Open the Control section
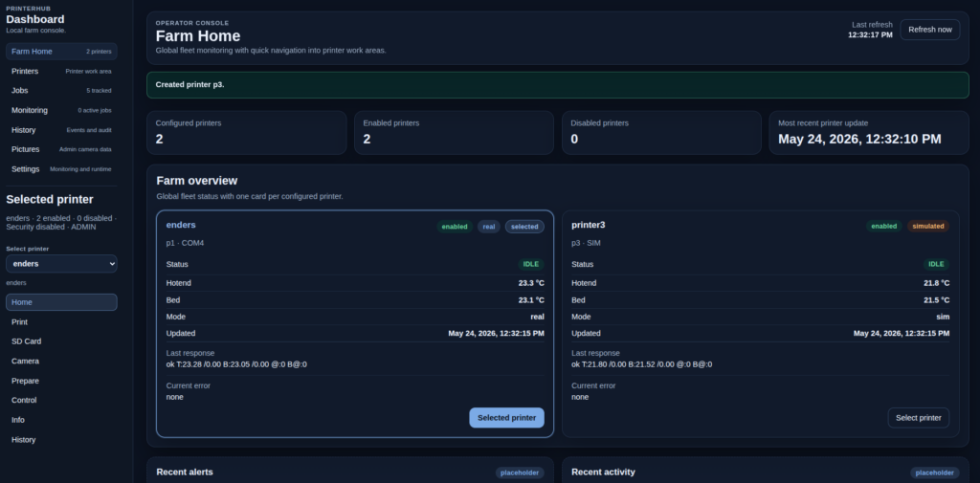Screen dimensions: 980x483 (x=61, y=400)
